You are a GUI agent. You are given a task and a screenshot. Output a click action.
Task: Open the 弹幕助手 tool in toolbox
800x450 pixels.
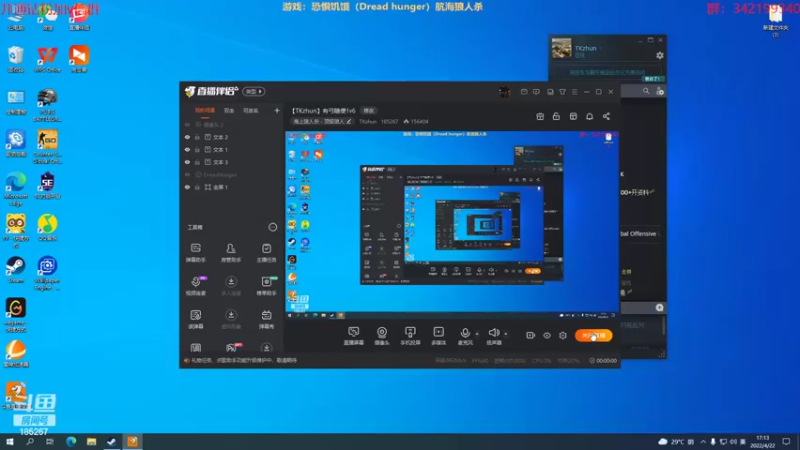point(195,253)
